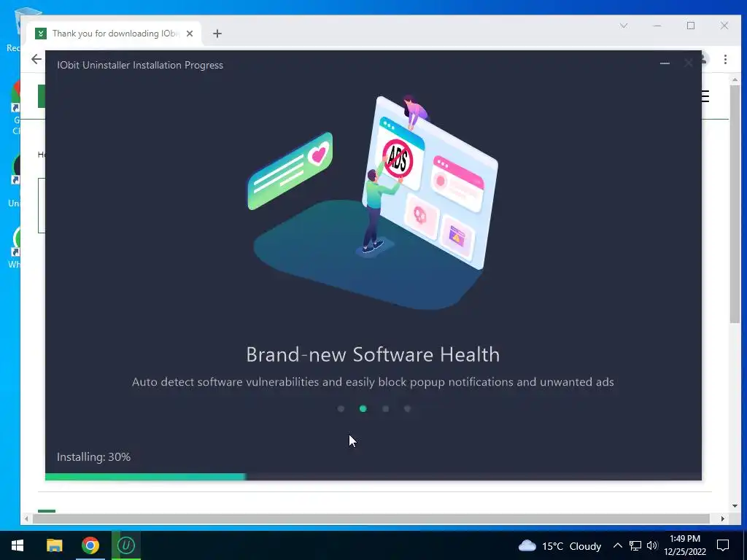Click the Chrome scrollbar up arrow

[x=735, y=79]
